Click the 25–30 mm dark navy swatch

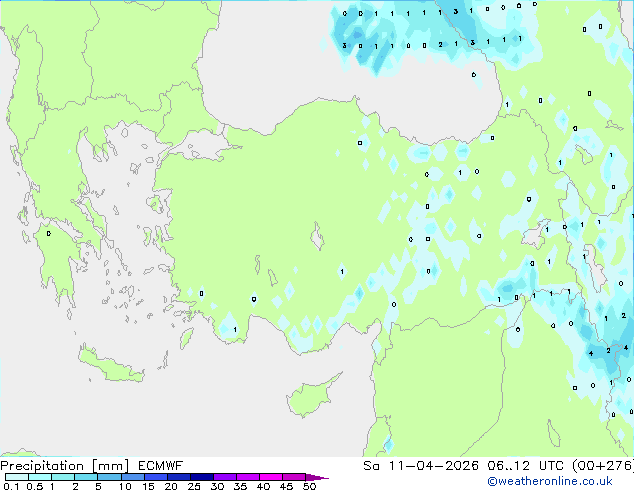tap(201, 477)
